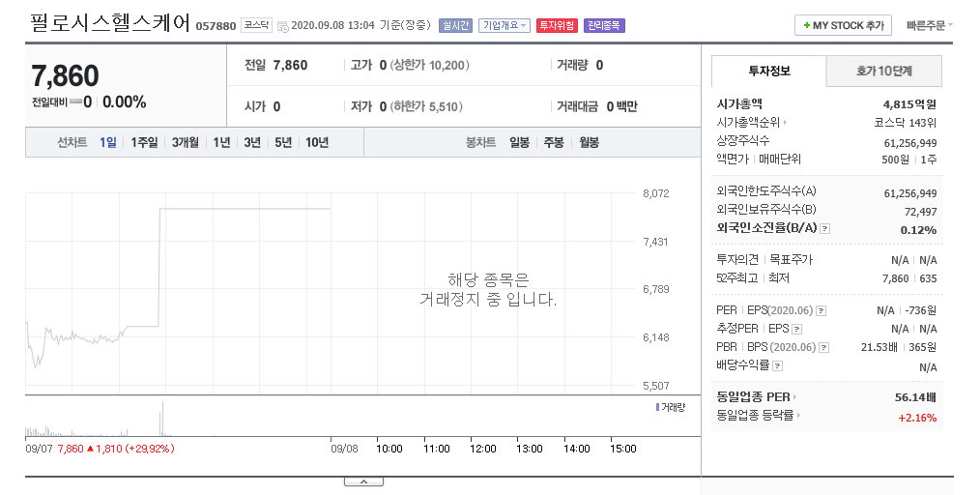
Task: Show the 일봉 candlestick chart
Action: tap(519, 142)
